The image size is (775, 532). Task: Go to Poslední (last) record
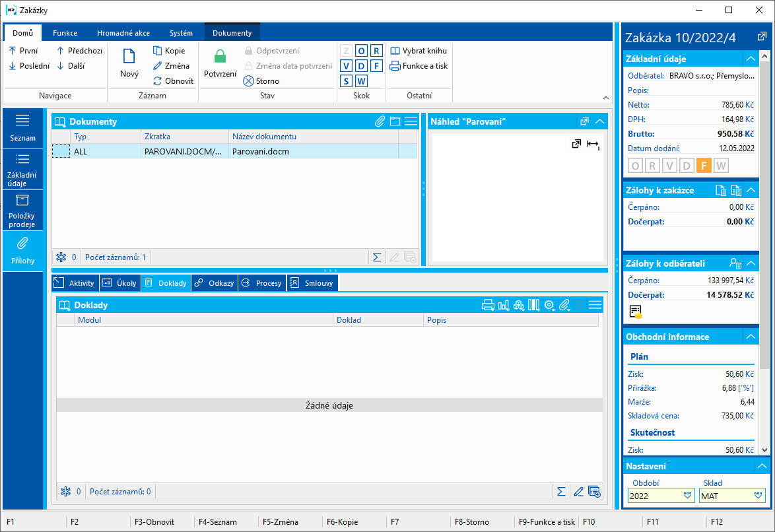tap(29, 66)
